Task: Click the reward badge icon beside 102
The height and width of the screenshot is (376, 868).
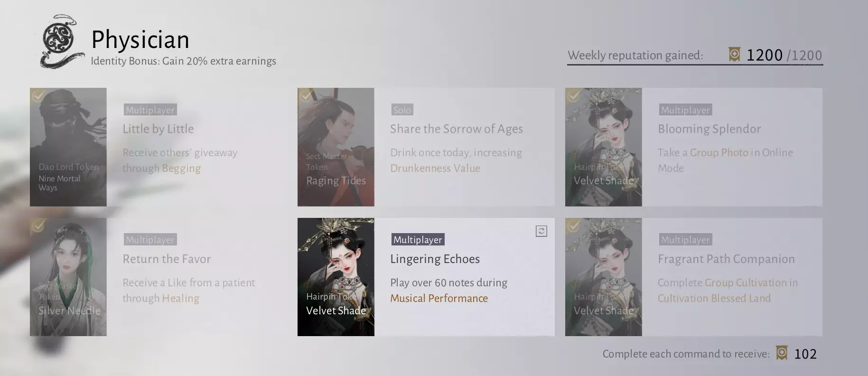Action: click(782, 353)
